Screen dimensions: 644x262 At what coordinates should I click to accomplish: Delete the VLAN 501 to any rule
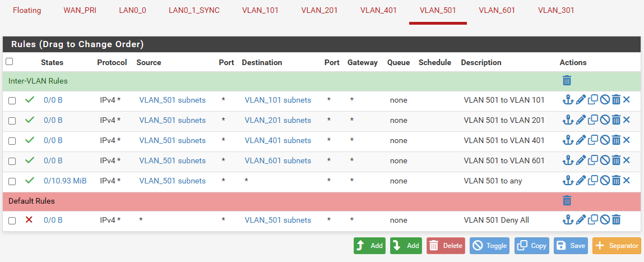point(616,181)
